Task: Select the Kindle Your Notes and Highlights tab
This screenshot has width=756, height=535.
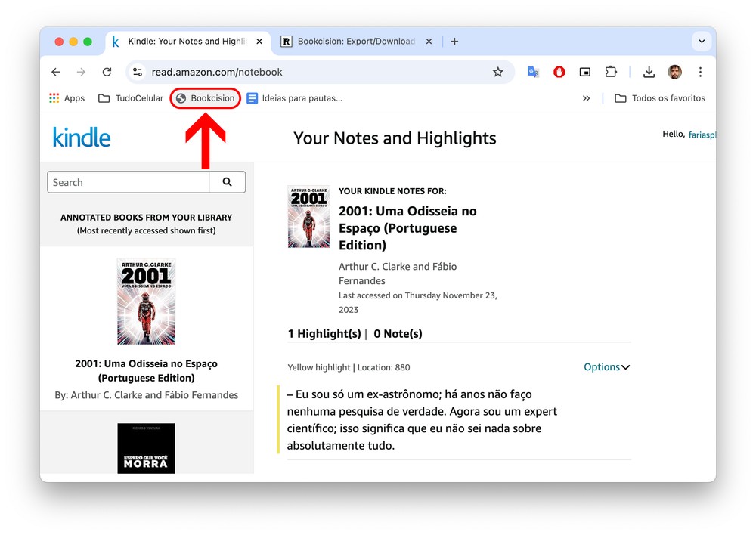Action: coord(187,42)
